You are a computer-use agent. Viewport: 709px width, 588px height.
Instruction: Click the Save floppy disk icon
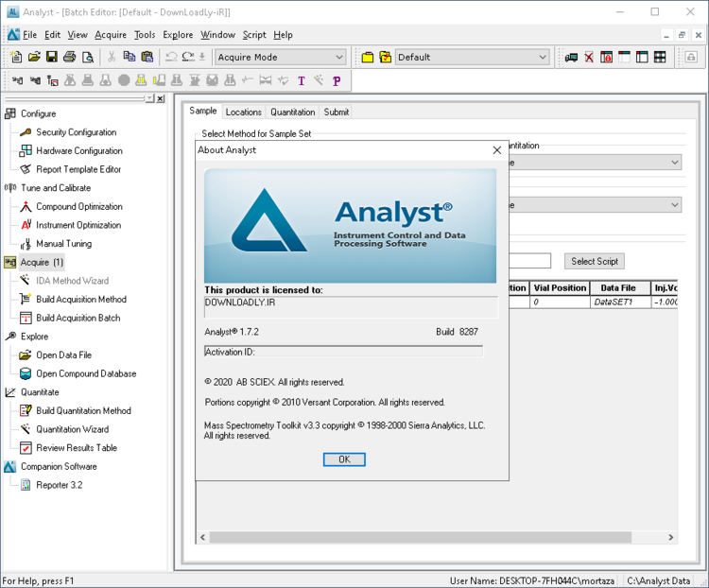coord(52,57)
